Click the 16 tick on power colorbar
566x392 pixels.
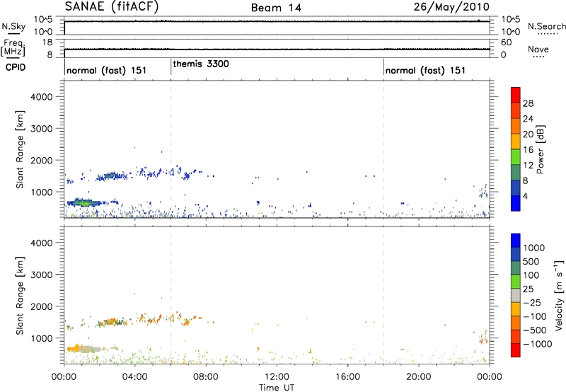[x=528, y=149]
